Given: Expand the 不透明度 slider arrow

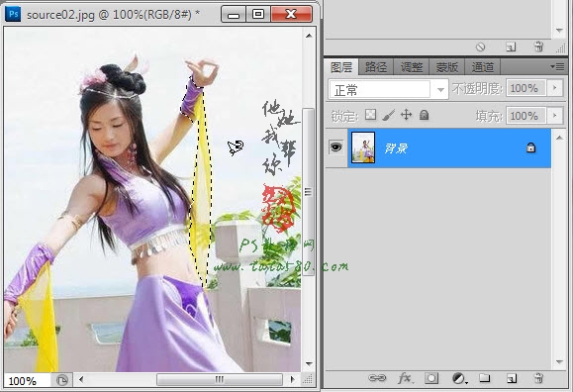Looking at the screenshot, I should click(x=555, y=88).
